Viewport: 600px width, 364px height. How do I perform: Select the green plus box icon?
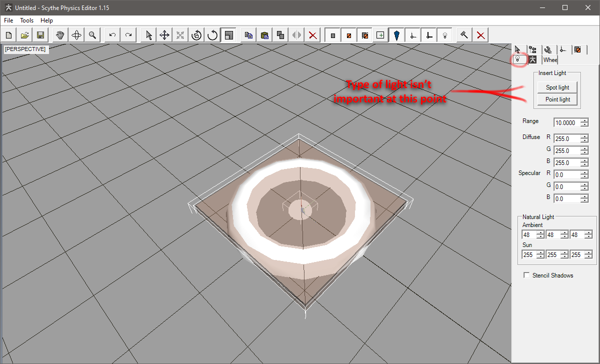[380, 35]
